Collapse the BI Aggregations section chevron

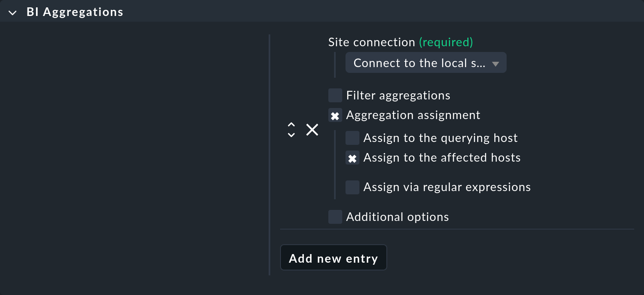[x=13, y=13]
